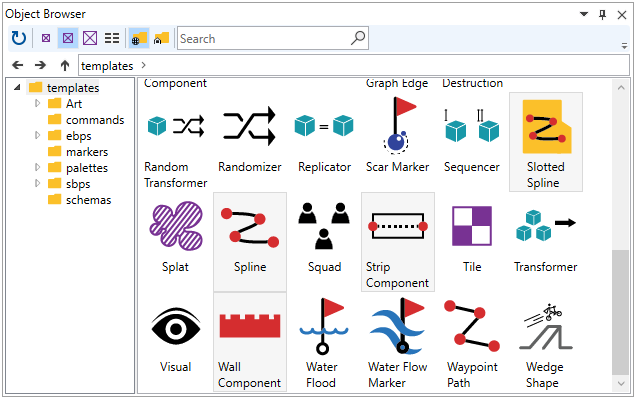Select the palettes folder in tree
This screenshot has height=398, width=635.
78,168
